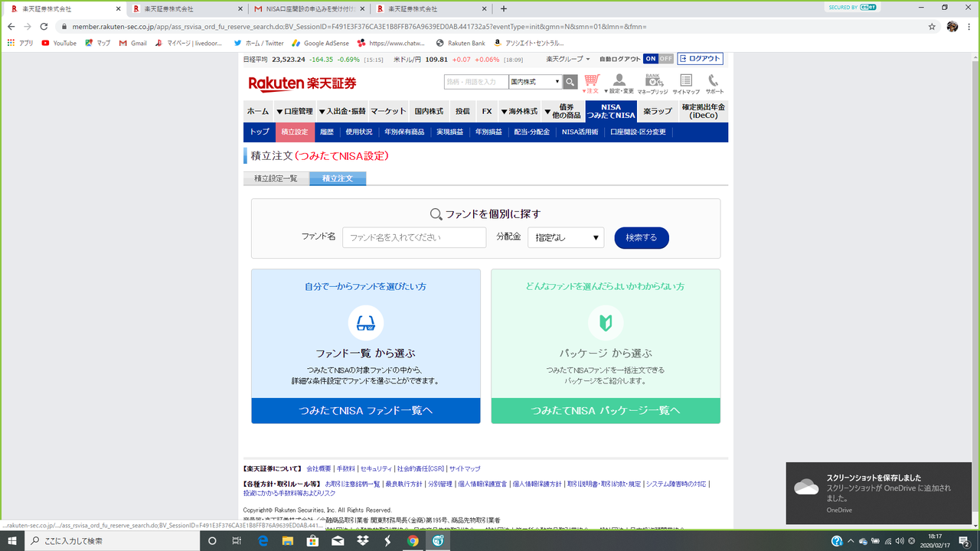Switch to the 積立設定一覧 tab
980x551 pixels.
(276, 178)
